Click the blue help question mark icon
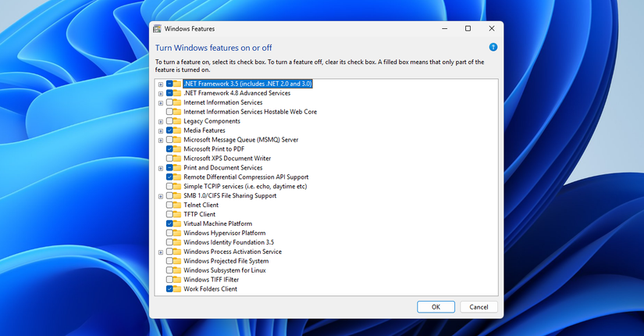The image size is (644, 336). pos(493,48)
